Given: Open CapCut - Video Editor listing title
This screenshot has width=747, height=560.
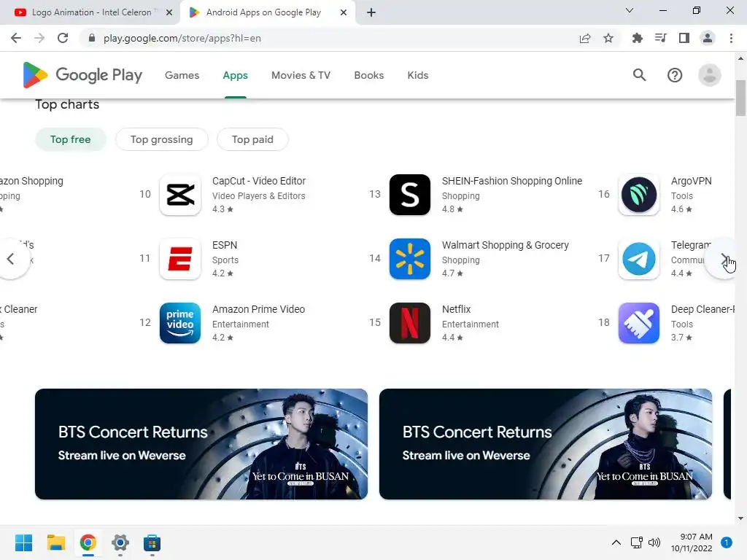Looking at the screenshot, I should (x=259, y=181).
